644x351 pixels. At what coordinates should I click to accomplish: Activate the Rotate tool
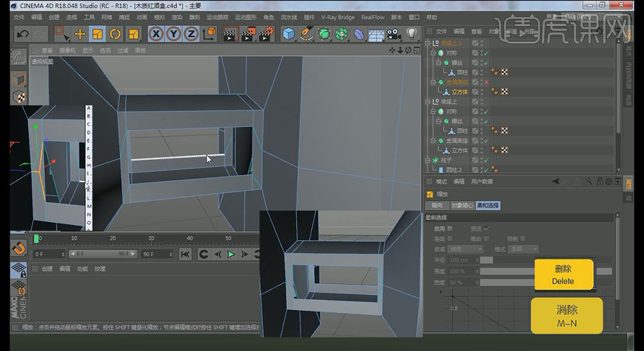pos(115,34)
